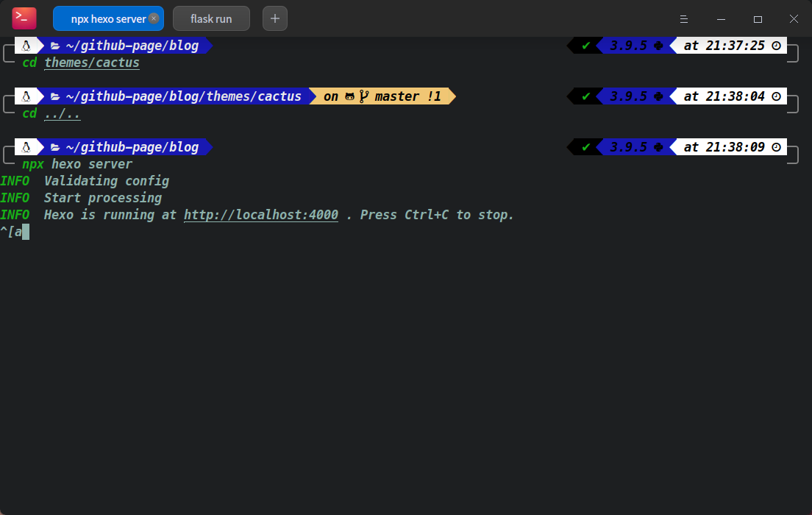The image size is (812, 515).
Task: Click the clock icon next to 21:37:25
Action: pyautogui.click(x=776, y=46)
